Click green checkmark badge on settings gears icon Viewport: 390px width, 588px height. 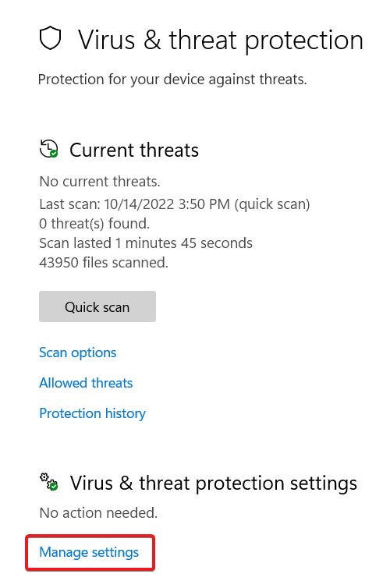[54, 486]
